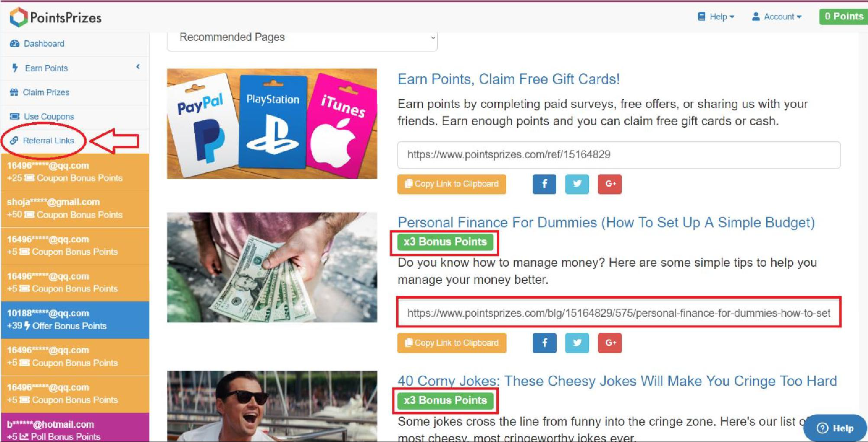
Task: Open Earn Points in the sidebar
Action: tap(75, 68)
